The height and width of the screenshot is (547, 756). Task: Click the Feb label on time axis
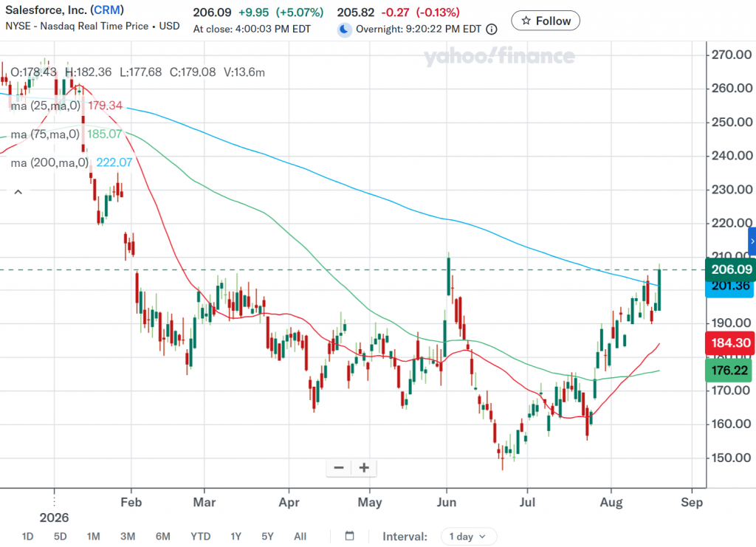click(131, 502)
